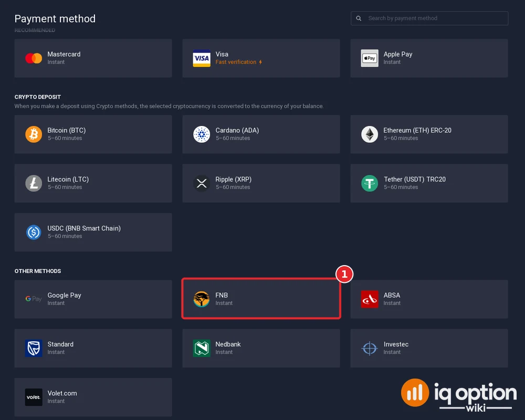This screenshot has height=420, width=525.
Task: Click the 'OTHER METHODS' section heading
Action: pyautogui.click(x=37, y=271)
